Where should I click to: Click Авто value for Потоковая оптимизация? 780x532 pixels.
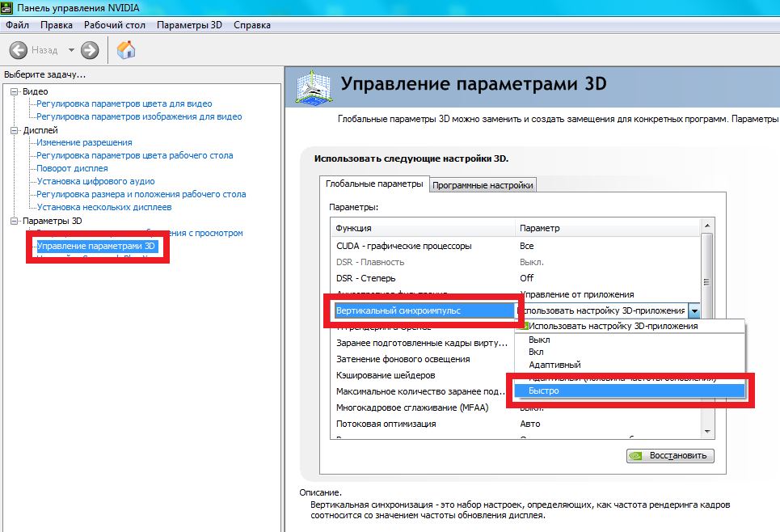[530, 424]
